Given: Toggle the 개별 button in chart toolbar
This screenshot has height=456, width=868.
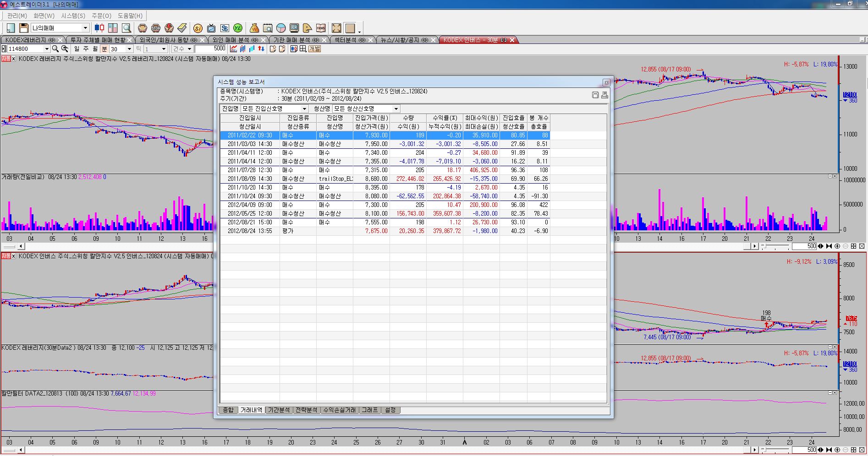Looking at the screenshot, I should (x=314, y=49).
